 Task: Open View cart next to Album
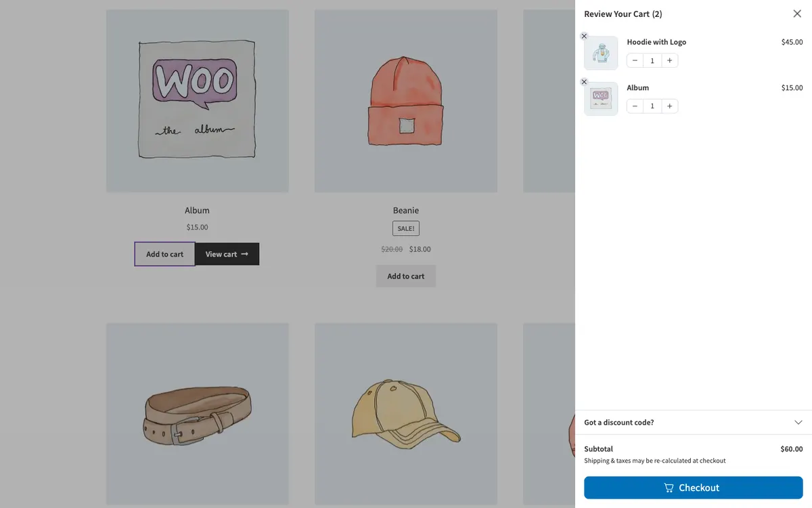coord(227,254)
